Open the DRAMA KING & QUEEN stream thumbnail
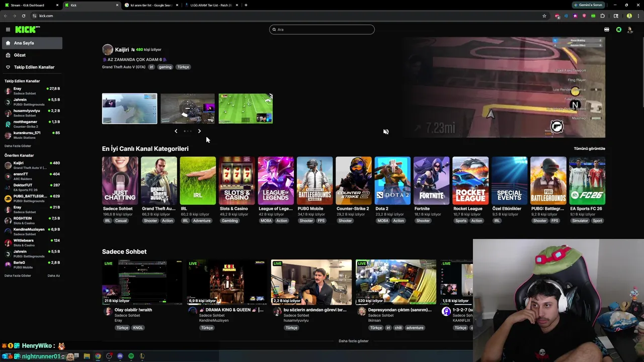 (227, 282)
